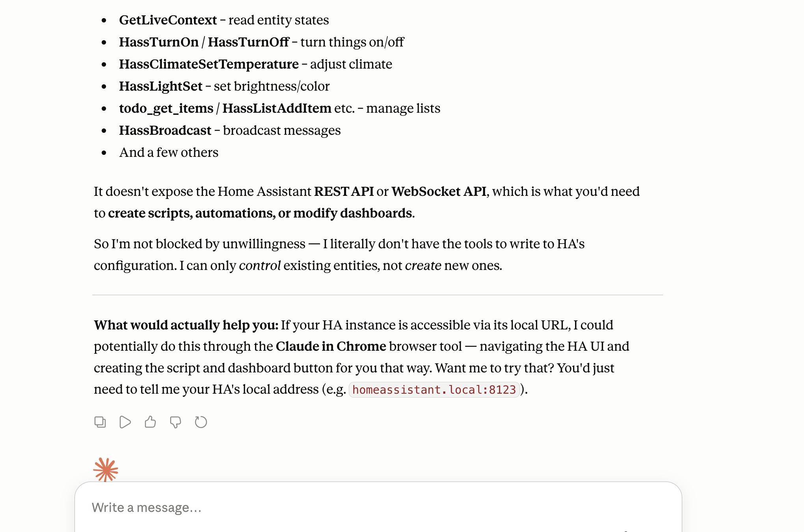This screenshot has width=804, height=532.
Task: Click the 'What would actually help you:' heading
Action: click(186, 325)
